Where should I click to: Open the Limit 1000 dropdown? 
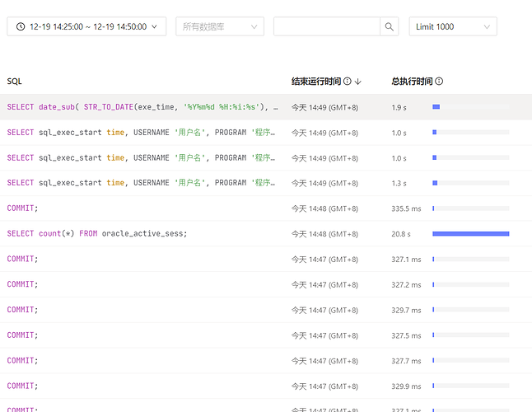(453, 26)
